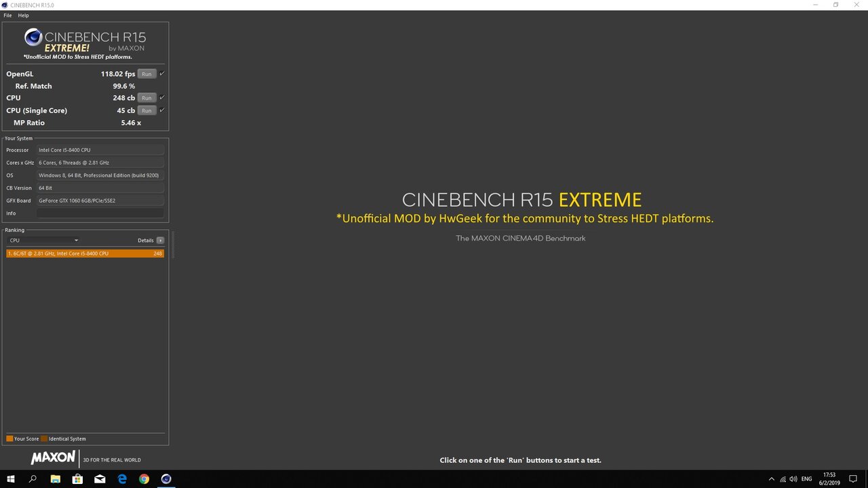The width and height of the screenshot is (868, 488).
Task: Click the MAXON logo
Action: point(53,458)
